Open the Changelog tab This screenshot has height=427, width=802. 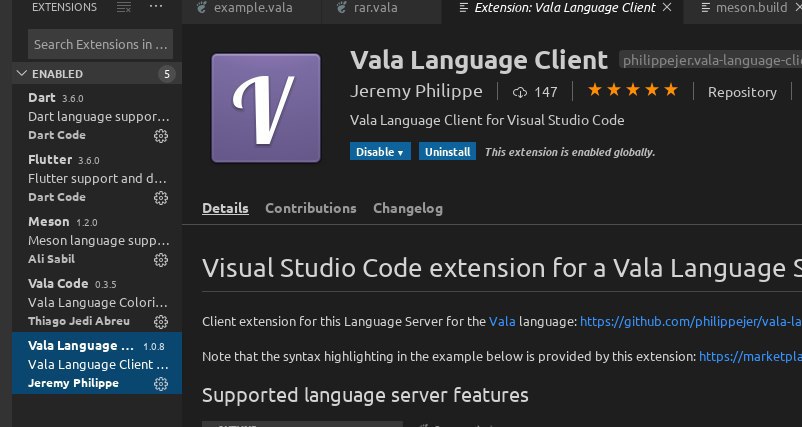(408, 208)
